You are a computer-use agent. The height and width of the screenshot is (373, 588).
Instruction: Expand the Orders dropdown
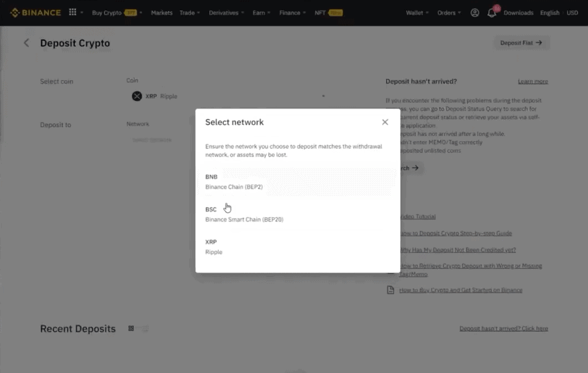pos(449,13)
